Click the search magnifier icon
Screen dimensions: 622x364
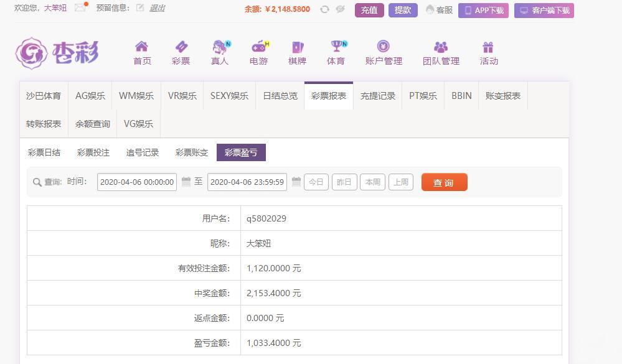coord(37,182)
